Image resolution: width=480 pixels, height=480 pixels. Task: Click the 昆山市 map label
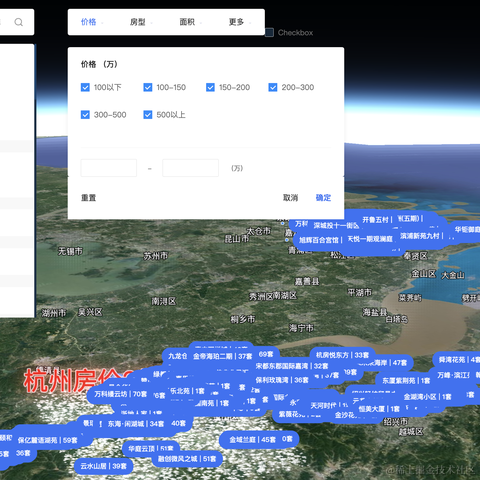(237, 239)
